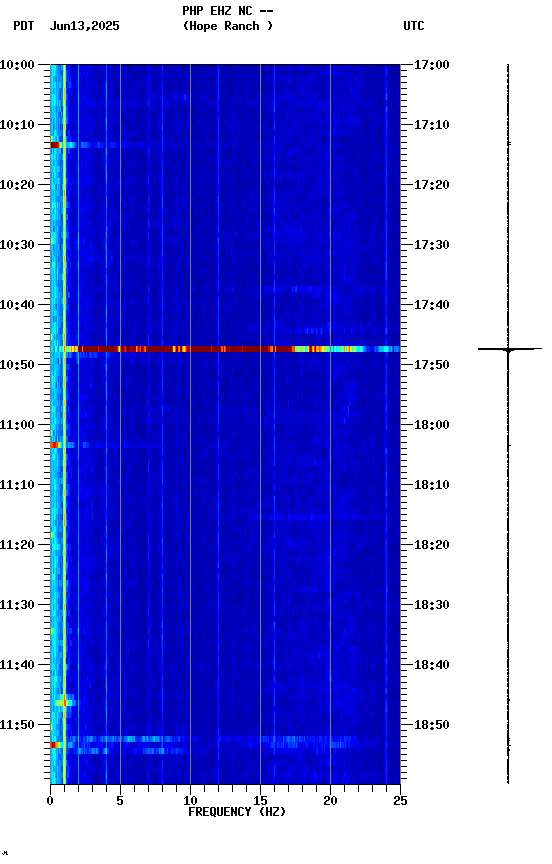Click the 18:50 UTC time label

coord(432,725)
